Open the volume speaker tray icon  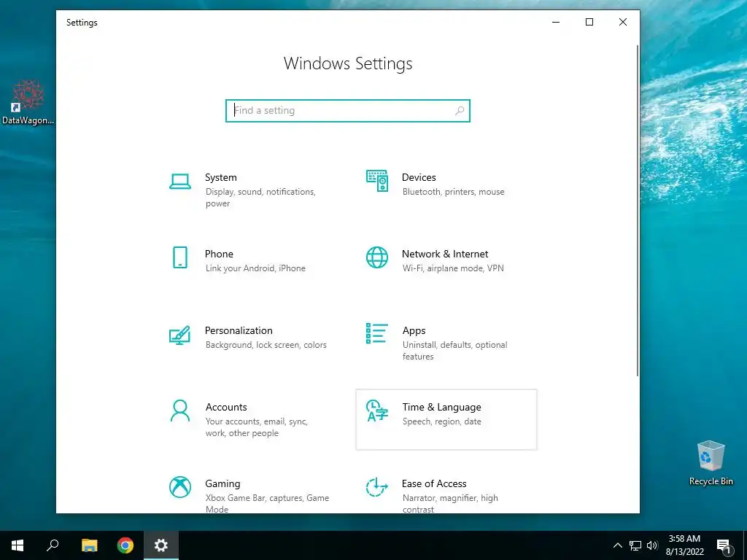coord(652,545)
